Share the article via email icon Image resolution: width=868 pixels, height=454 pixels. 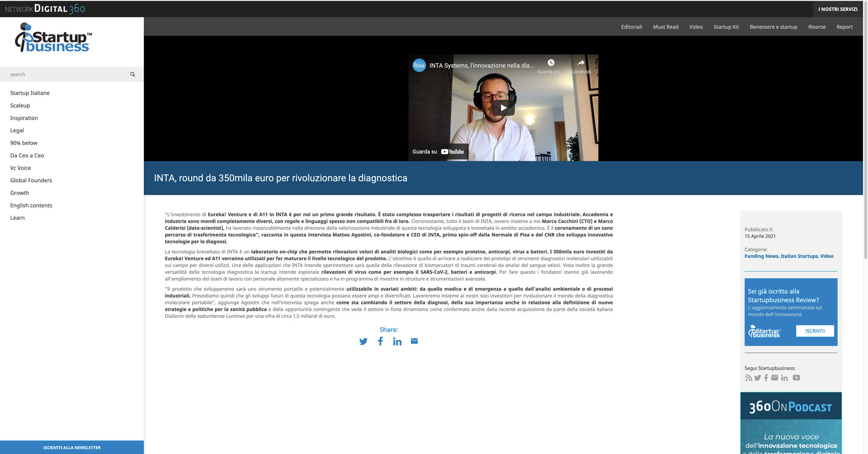414,341
